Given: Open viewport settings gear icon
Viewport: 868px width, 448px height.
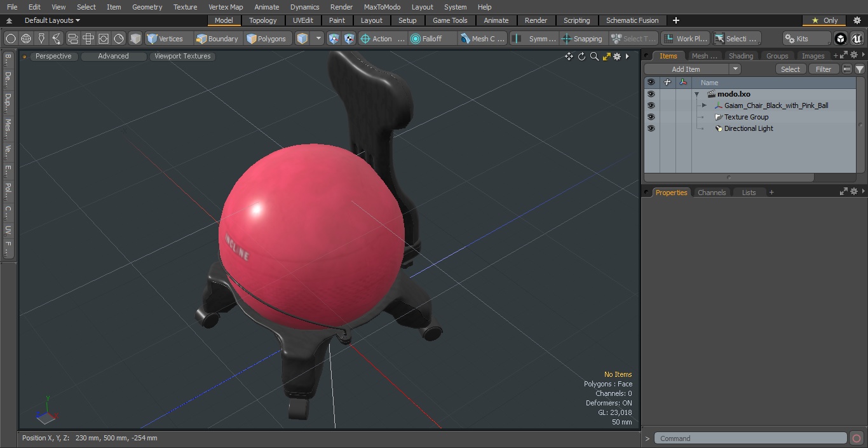Looking at the screenshot, I should [x=616, y=57].
